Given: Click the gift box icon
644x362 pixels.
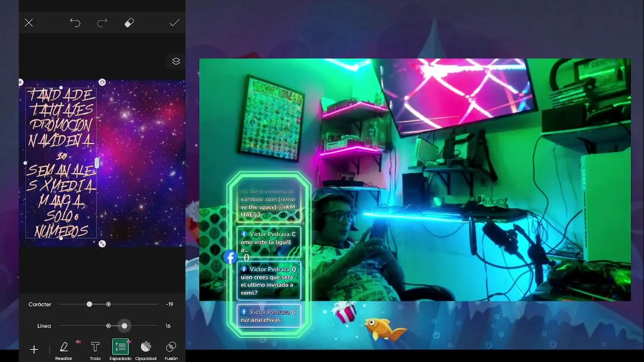Looking at the screenshot, I should coord(344,313).
